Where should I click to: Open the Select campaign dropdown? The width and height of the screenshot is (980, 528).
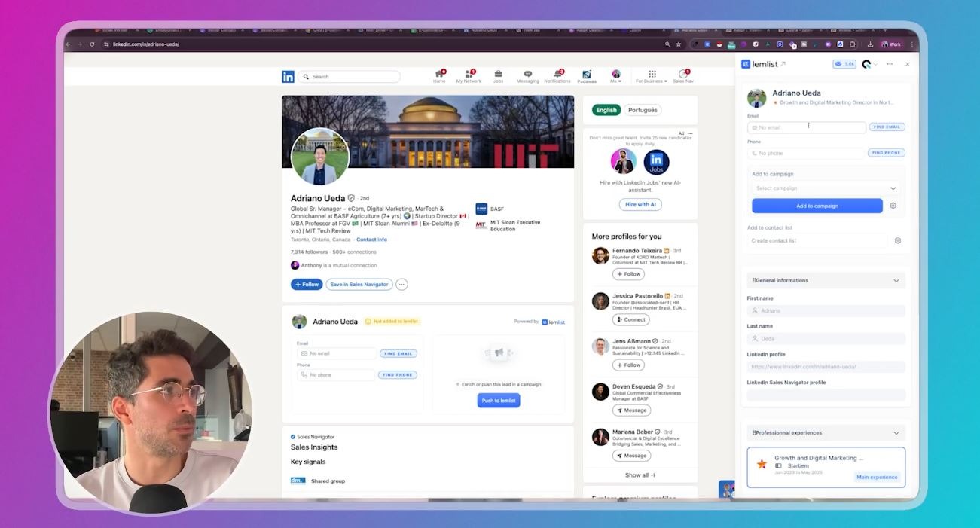pos(826,188)
